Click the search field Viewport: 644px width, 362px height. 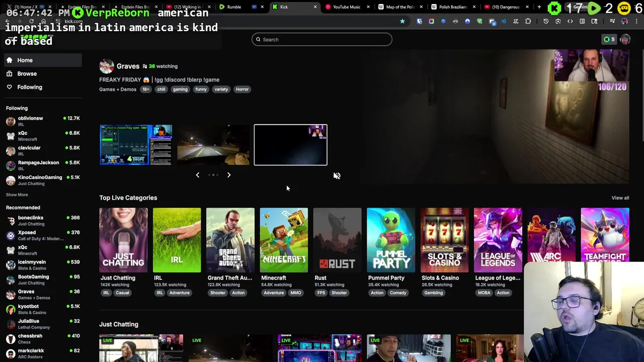tap(322, 40)
